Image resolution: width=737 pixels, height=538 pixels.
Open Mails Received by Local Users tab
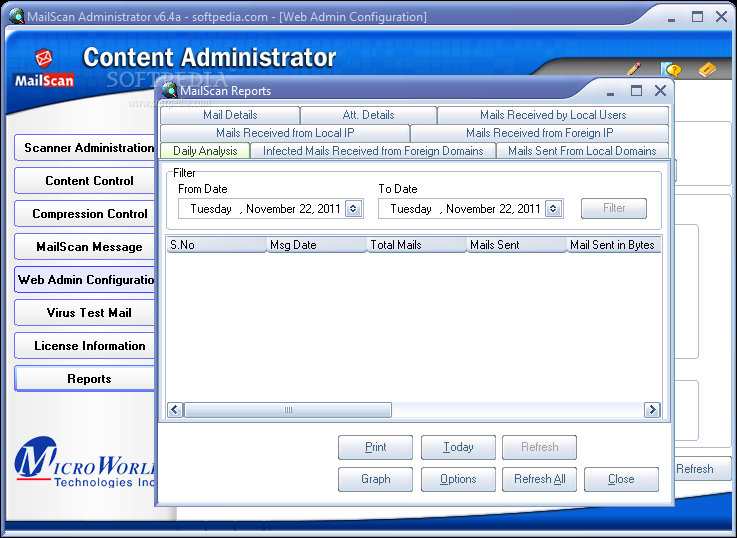click(x=553, y=115)
